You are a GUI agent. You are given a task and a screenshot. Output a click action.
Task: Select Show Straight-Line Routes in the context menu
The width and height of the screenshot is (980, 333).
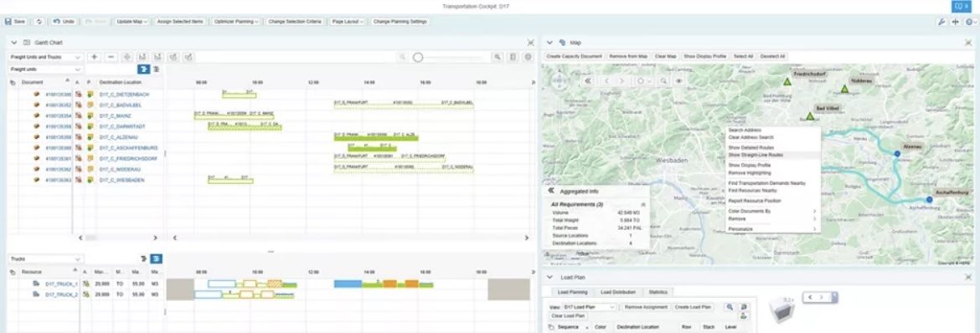coord(773,154)
